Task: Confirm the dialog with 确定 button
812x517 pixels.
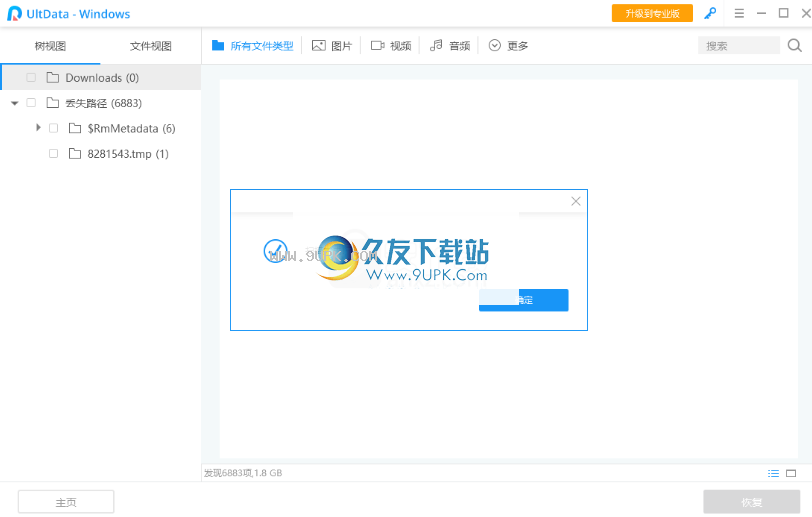Action: pos(524,300)
